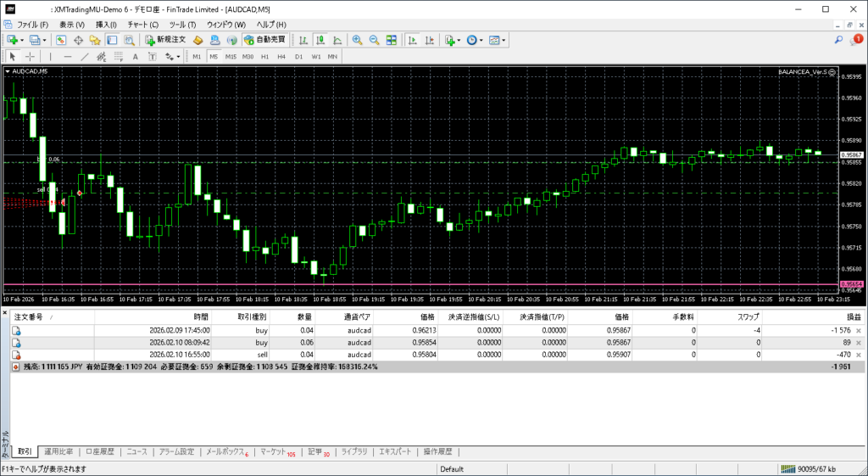
Task: Select the horizontal line drawing tool
Action: 68,57
